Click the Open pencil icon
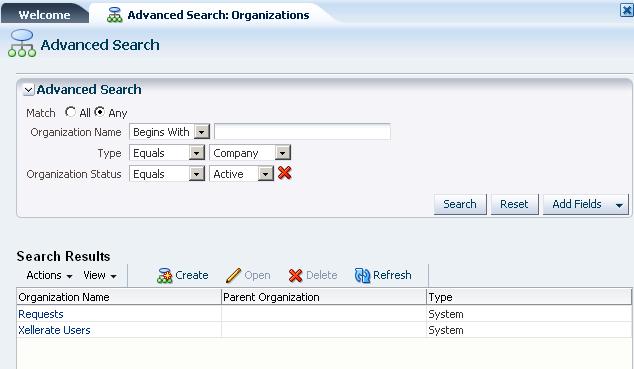The width and height of the screenshot is (634, 369). 233,276
